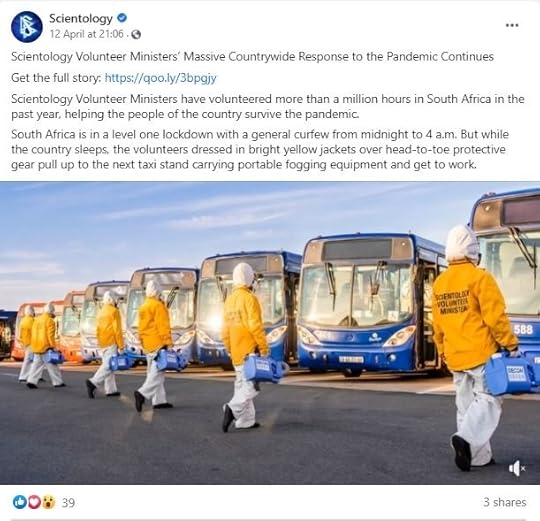Open the 12 April at 21:06 timestamp
Screen dimensions: 540x521
[x=86, y=34]
